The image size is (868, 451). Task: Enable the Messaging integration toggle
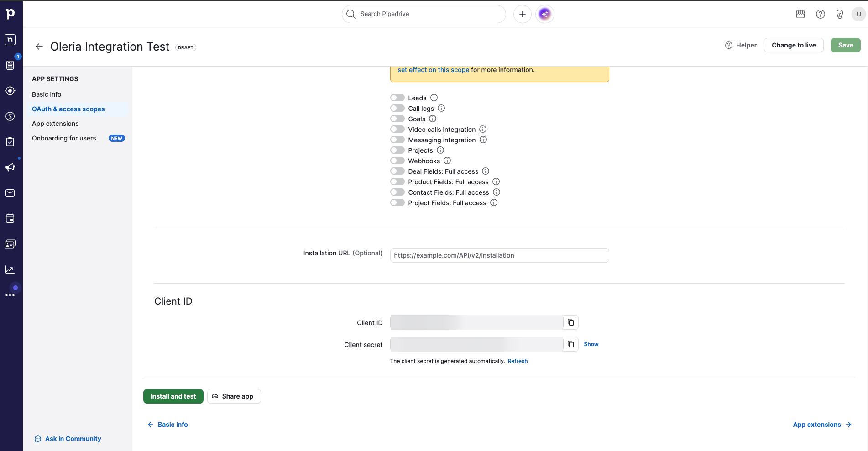click(x=397, y=140)
